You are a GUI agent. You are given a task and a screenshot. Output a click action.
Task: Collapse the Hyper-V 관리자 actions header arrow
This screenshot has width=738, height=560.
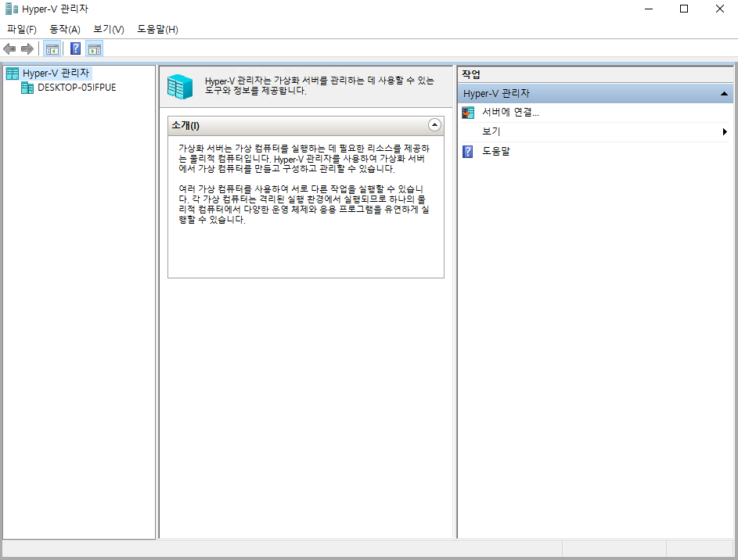(x=724, y=94)
